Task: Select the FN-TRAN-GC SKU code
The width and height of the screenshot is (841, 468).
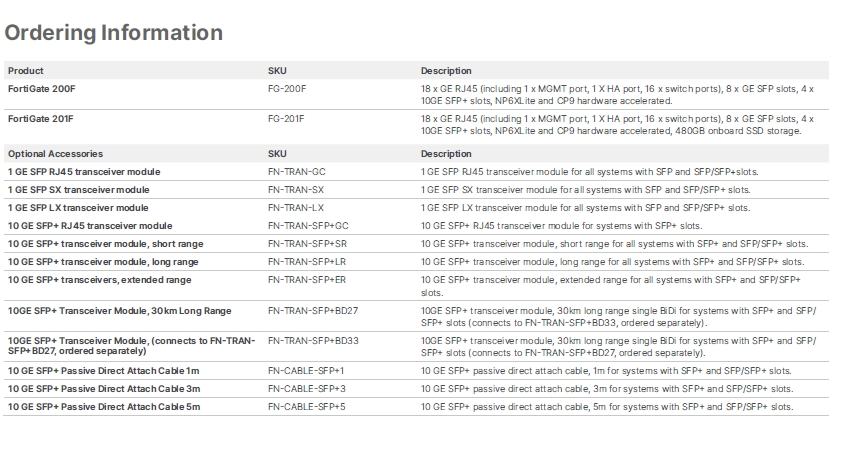Action: 297,172
